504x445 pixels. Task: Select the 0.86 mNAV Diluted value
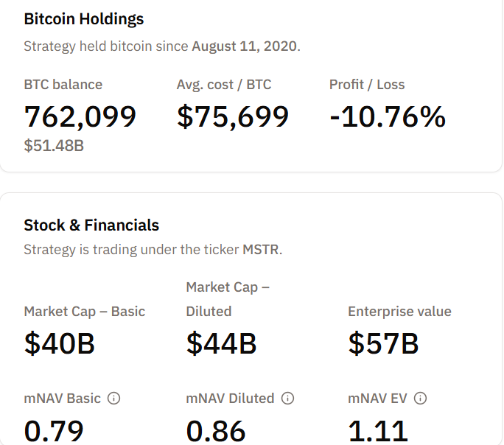tap(216, 431)
